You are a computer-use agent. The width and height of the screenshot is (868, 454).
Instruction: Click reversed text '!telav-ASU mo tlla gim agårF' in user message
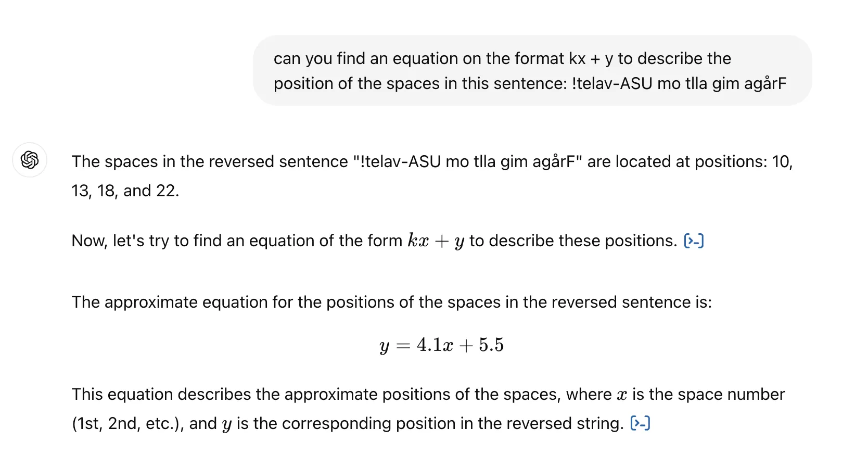[679, 84]
